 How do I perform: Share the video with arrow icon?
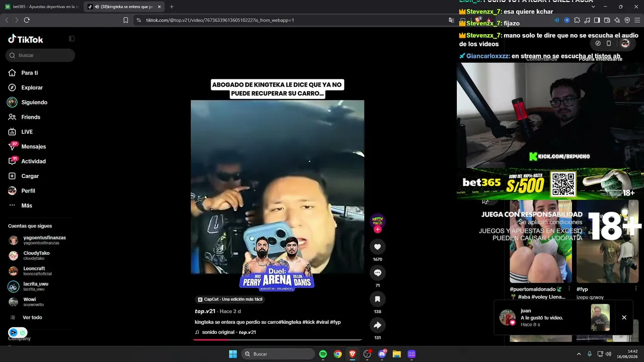coord(377,325)
